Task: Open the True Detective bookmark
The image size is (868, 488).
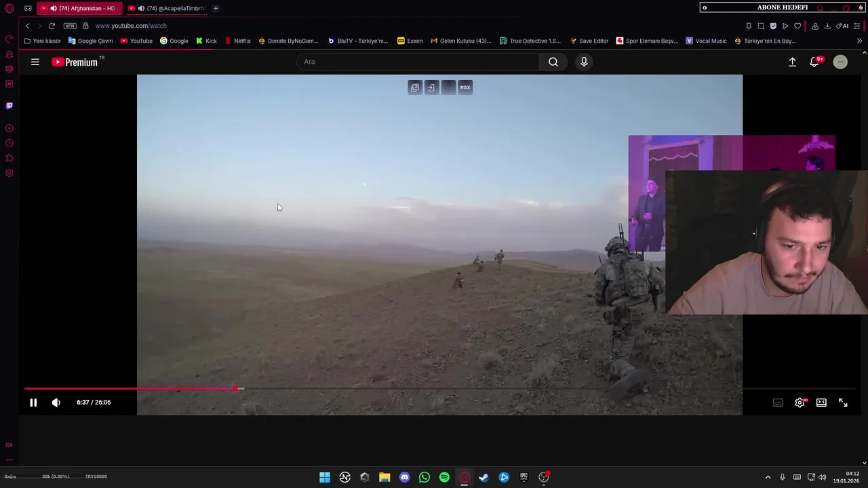Action: coord(530,41)
